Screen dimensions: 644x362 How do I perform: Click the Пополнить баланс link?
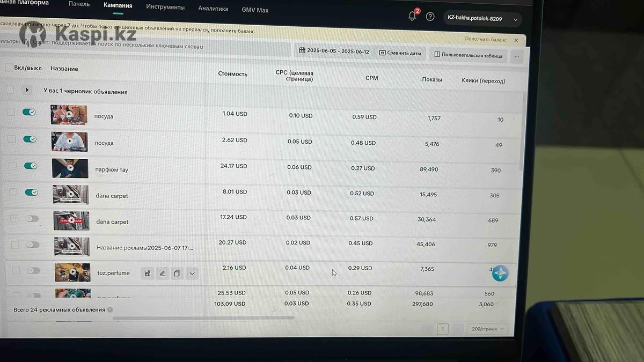click(x=485, y=40)
